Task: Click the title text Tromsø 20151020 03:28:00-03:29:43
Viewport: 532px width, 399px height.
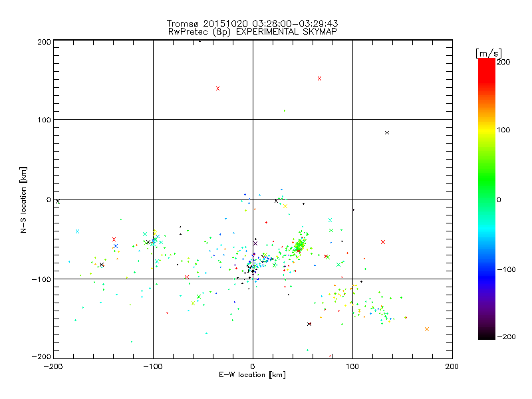Action: [x=252, y=23]
